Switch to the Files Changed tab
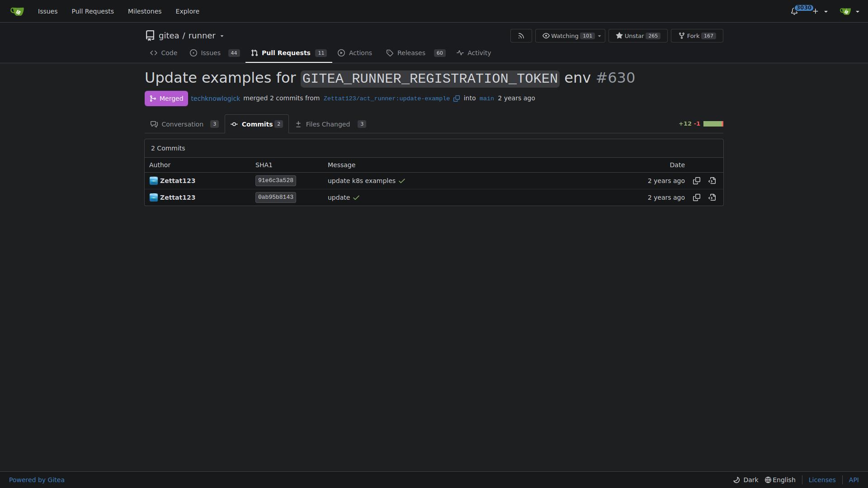868x488 pixels. (x=330, y=124)
